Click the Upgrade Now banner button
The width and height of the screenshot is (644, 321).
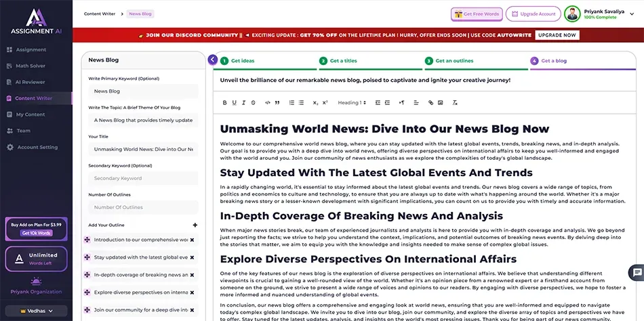(x=557, y=35)
